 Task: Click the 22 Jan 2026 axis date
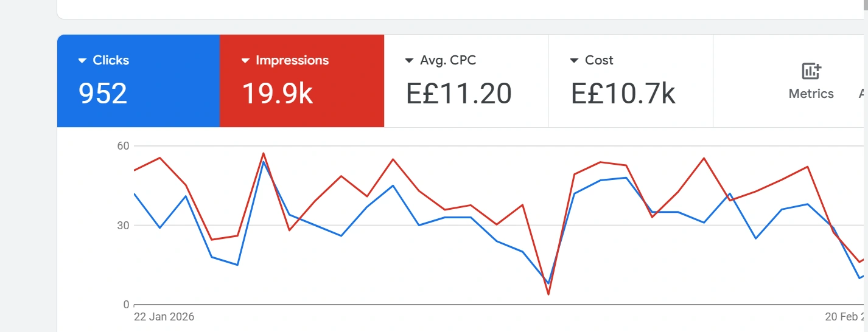click(x=164, y=317)
